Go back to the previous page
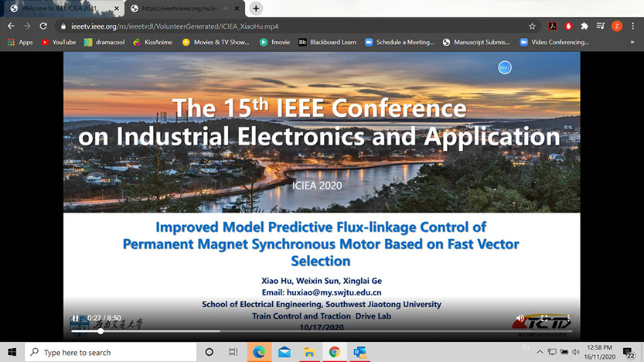Screen dimensions: 644x362 [11, 26]
